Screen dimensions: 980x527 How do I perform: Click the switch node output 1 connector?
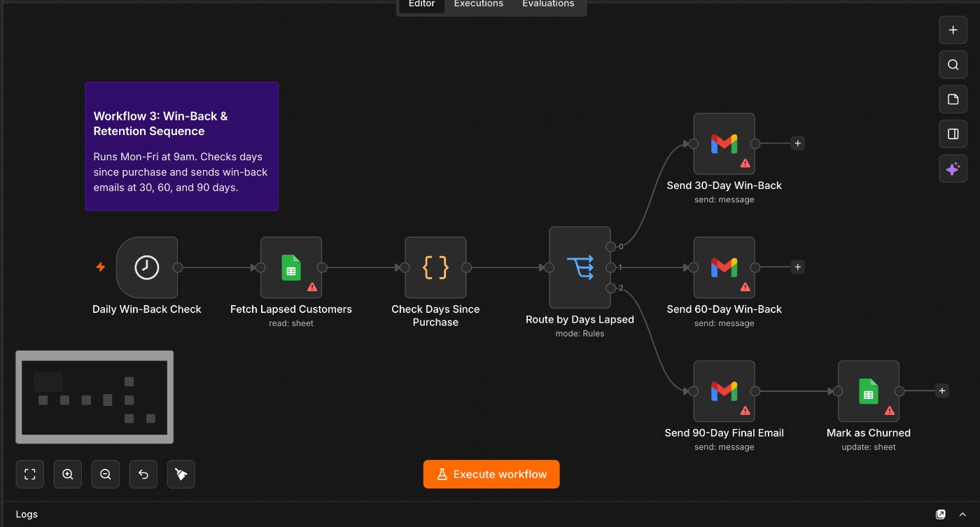click(x=610, y=267)
